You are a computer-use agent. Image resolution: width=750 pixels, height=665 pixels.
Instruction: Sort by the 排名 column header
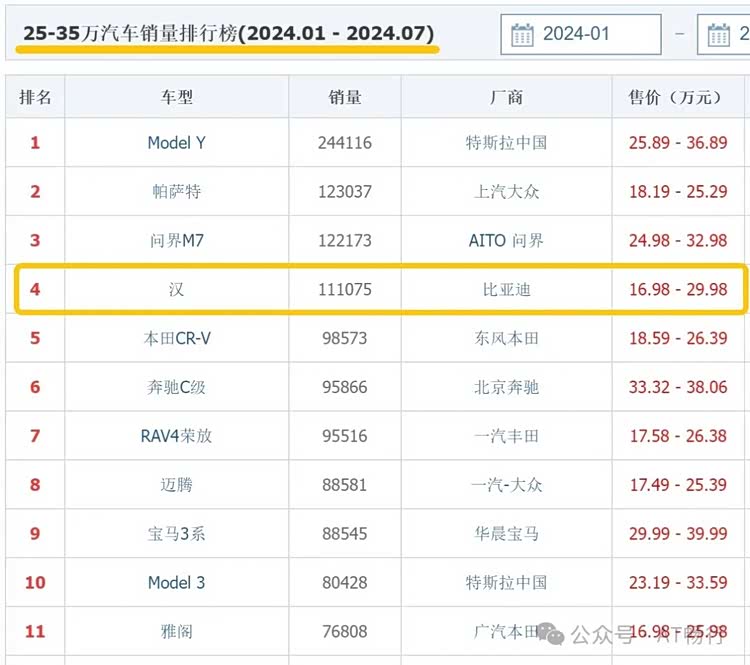[35, 97]
